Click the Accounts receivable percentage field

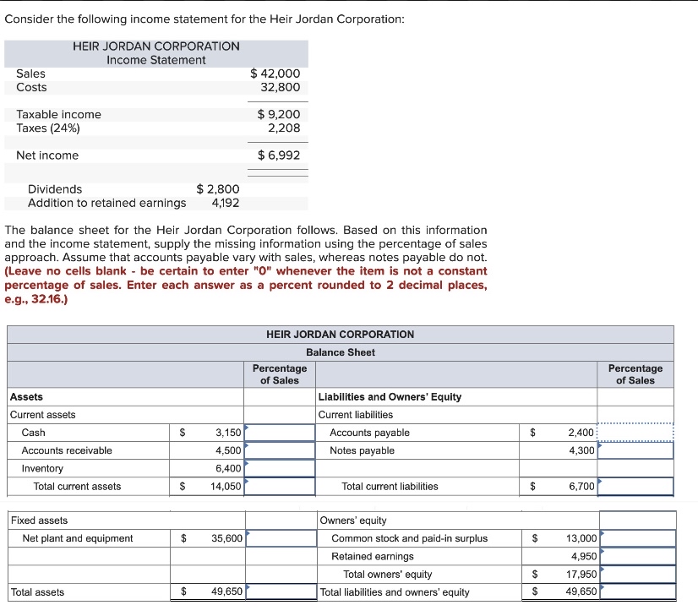pyautogui.click(x=279, y=450)
